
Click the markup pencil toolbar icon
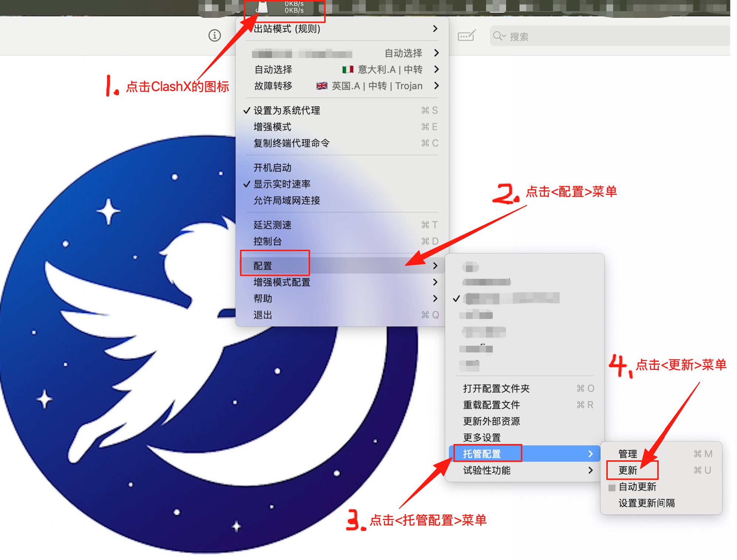click(x=467, y=35)
